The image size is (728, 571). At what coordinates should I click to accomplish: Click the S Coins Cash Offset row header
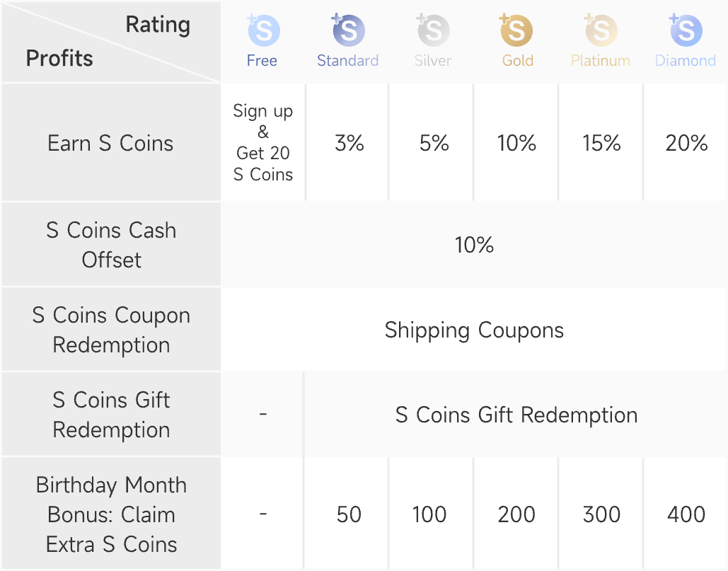111,245
